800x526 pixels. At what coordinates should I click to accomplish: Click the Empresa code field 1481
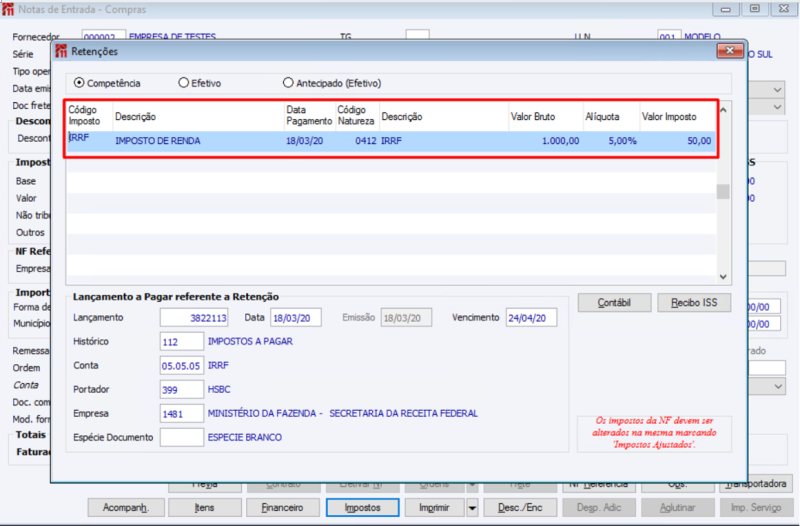[x=182, y=413]
